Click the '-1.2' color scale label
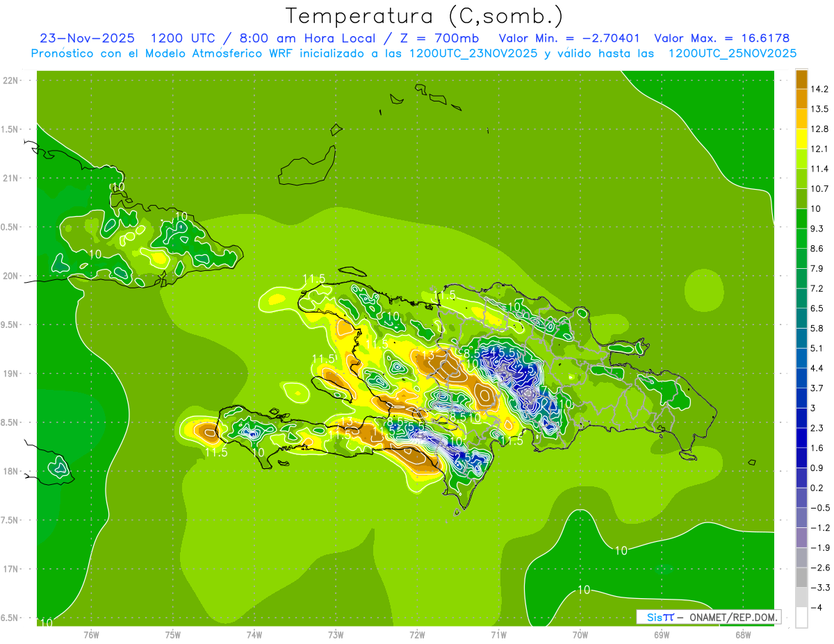The height and width of the screenshot is (644, 834). coord(819,528)
